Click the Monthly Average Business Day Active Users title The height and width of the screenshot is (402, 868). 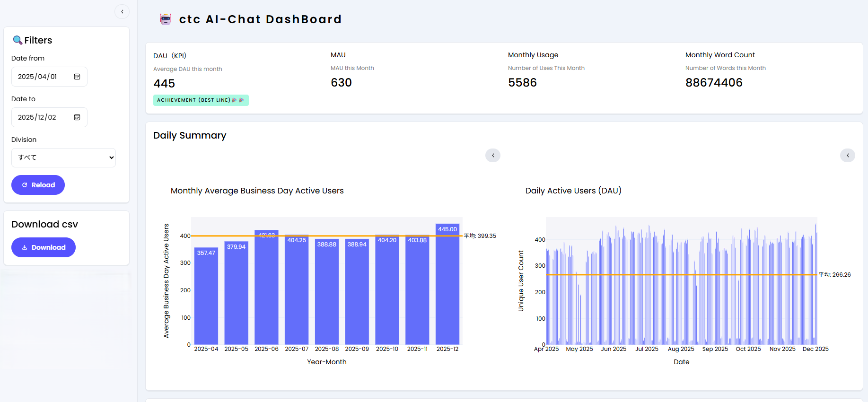(x=257, y=191)
